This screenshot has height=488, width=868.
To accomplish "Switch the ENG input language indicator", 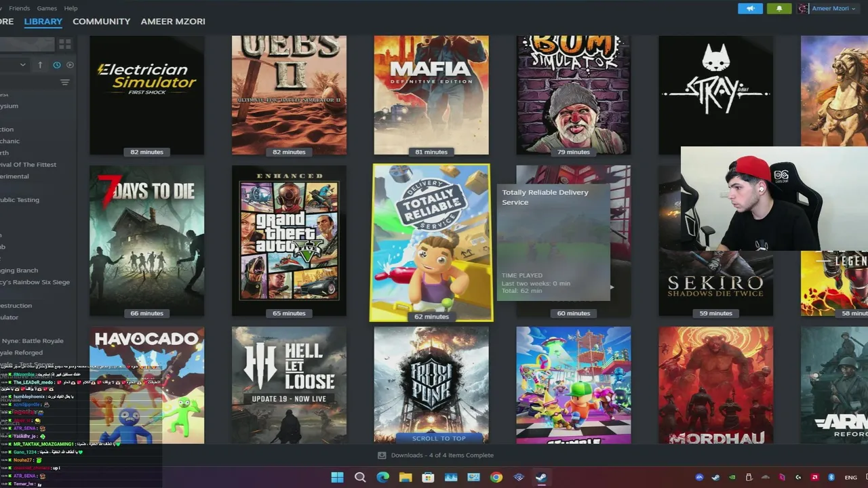I will (850, 478).
